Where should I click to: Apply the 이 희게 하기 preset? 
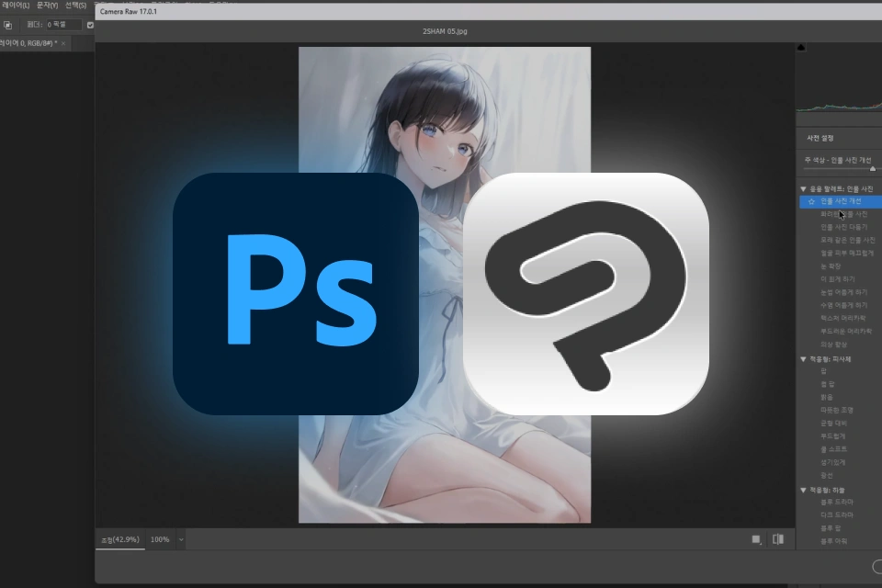pyautogui.click(x=838, y=279)
